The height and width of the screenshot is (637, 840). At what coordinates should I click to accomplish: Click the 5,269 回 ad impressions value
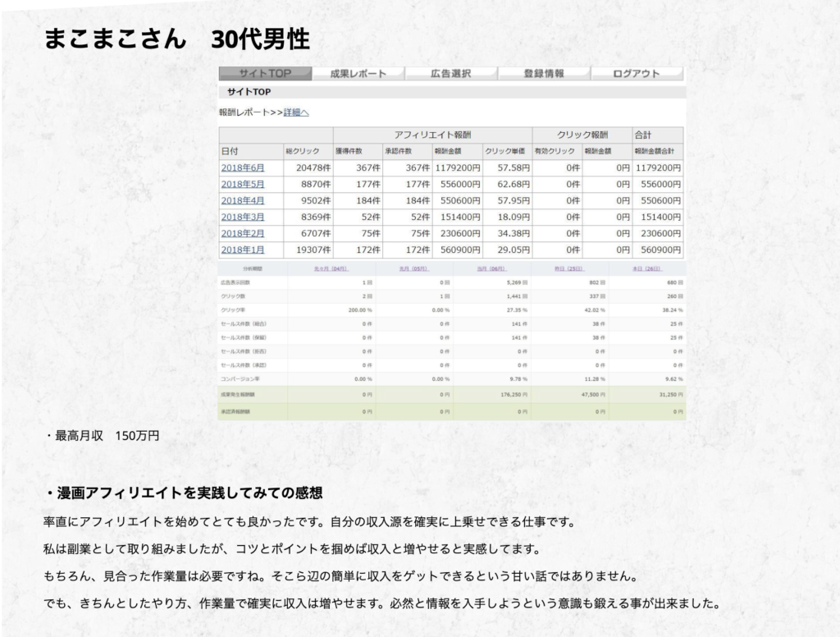517,282
